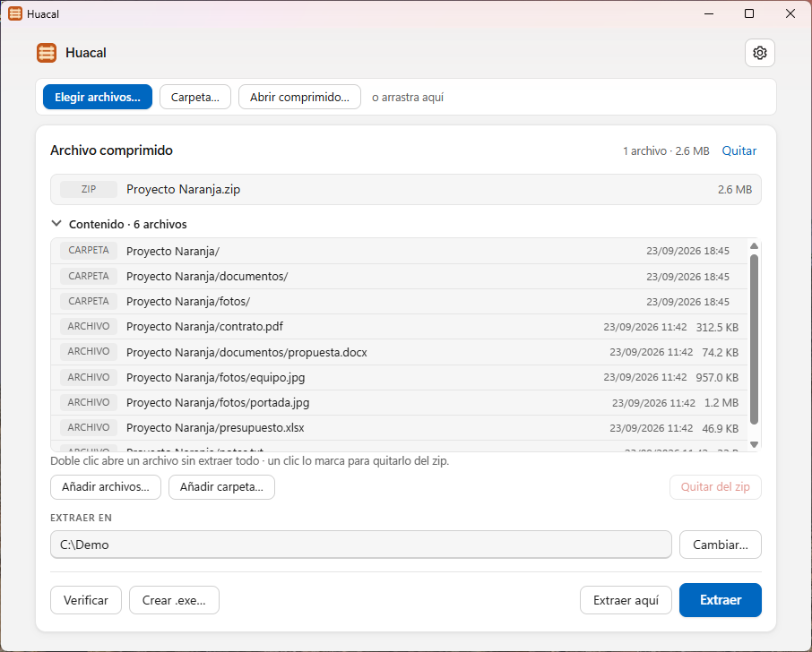Select the Proyecto Naranja.zip entry
This screenshot has width=812, height=652.
[x=405, y=189]
